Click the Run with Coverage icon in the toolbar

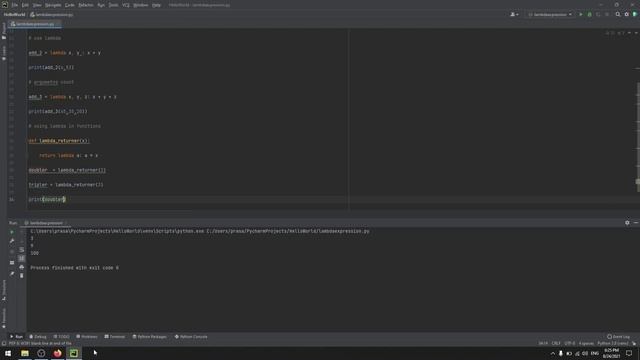598,14
